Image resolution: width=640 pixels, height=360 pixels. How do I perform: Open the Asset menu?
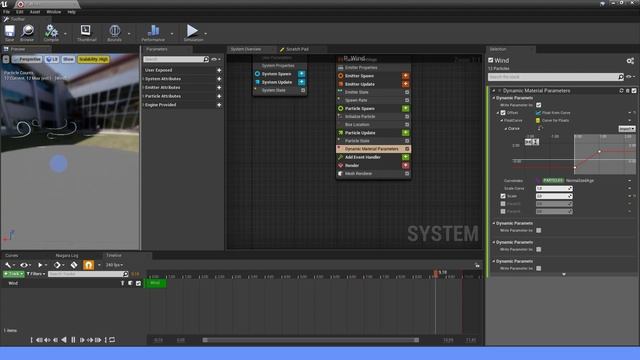35,12
